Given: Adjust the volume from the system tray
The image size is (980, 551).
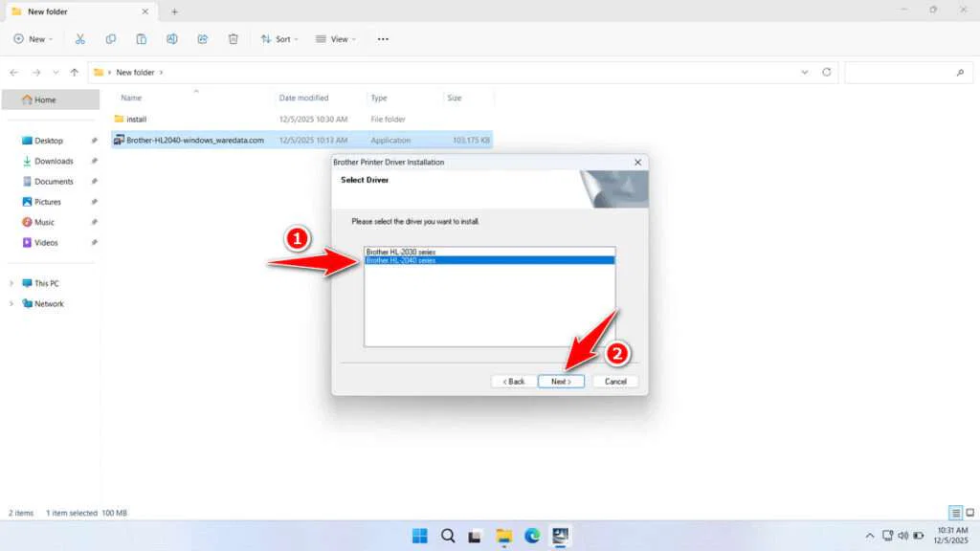Looking at the screenshot, I should click(905, 536).
